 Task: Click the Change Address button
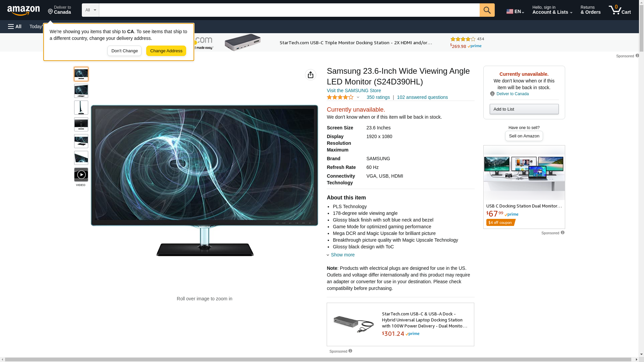pos(166,51)
